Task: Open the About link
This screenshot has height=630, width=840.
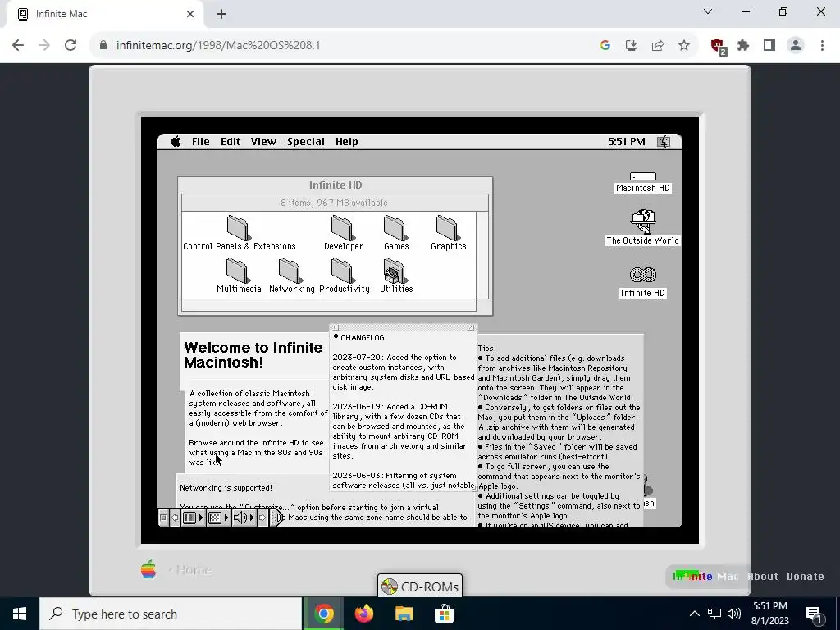Action: pyautogui.click(x=762, y=577)
